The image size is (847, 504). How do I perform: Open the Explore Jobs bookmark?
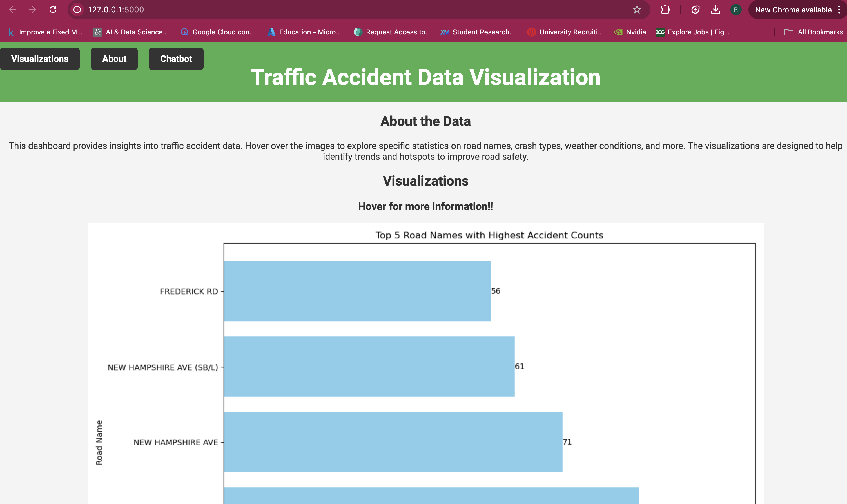692,32
